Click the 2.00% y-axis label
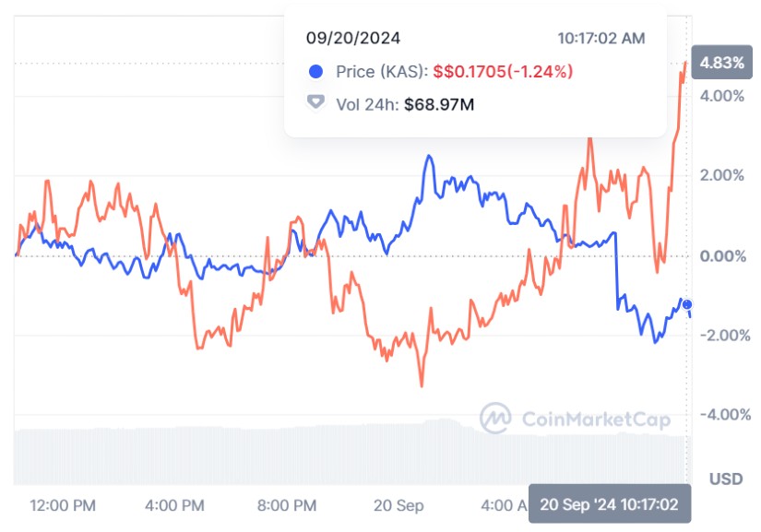This screenshot has width=761, height=532. 722,176
